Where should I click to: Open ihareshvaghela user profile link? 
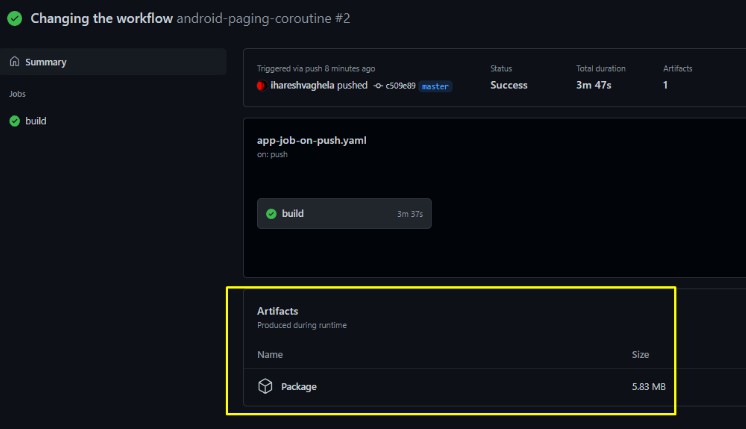click(302, 85)
